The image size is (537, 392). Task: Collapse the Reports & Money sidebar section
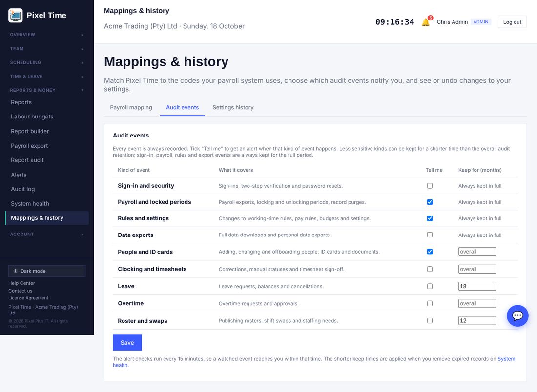pyautogui.click(x=47, y=90)
